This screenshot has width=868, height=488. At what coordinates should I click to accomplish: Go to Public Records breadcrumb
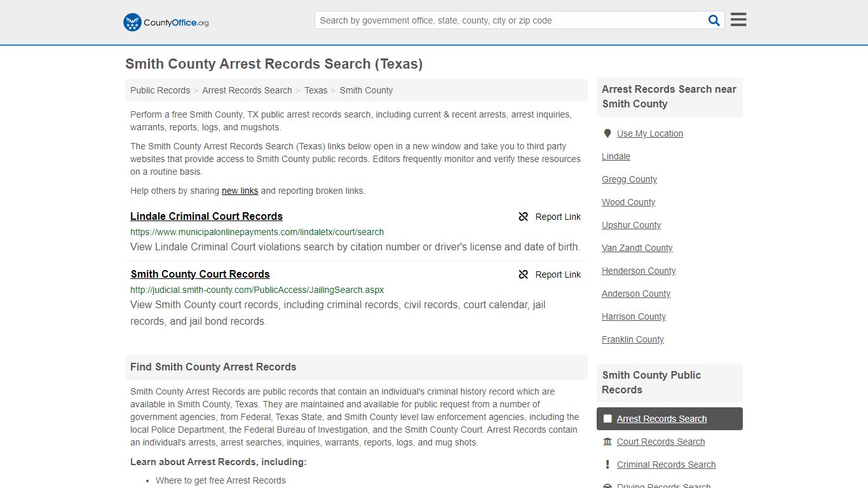point(160,90)
